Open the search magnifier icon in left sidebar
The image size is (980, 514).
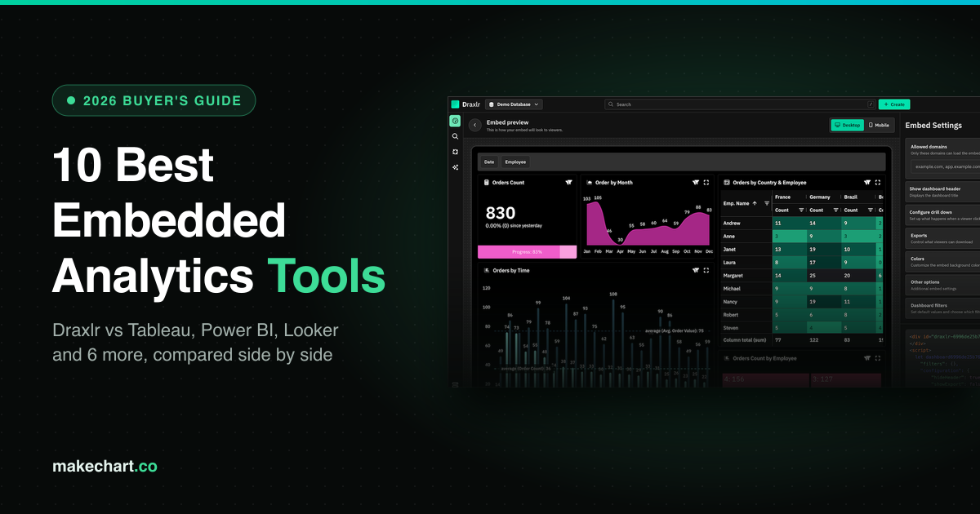coord(455,136)
